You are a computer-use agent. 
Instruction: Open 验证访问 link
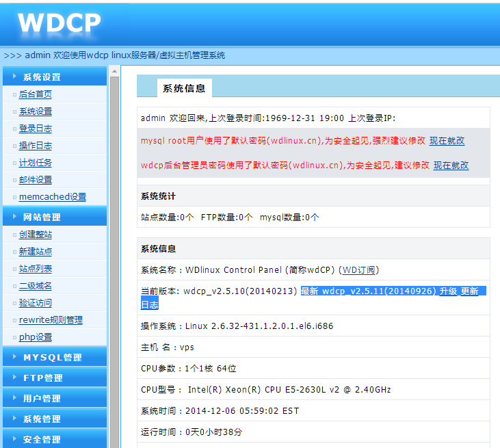coord(36,303)
